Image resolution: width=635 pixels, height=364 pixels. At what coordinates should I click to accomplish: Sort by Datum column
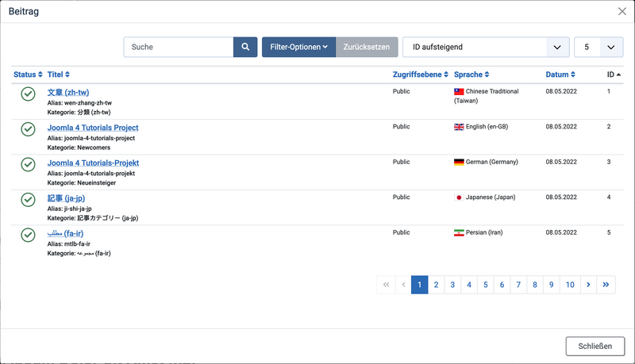click(560, 75)
